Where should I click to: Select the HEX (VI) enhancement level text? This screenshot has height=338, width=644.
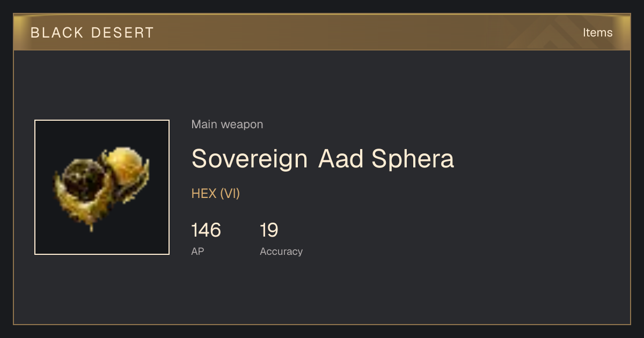point(216,194)
